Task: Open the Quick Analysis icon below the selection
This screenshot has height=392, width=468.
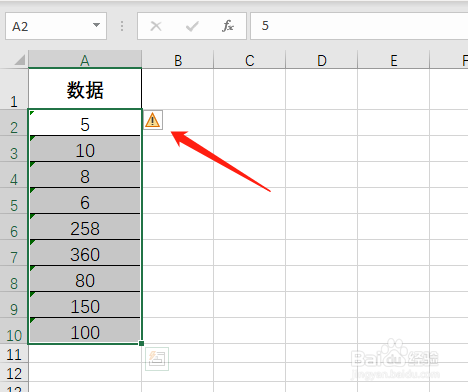Action: tap(157, 359)
